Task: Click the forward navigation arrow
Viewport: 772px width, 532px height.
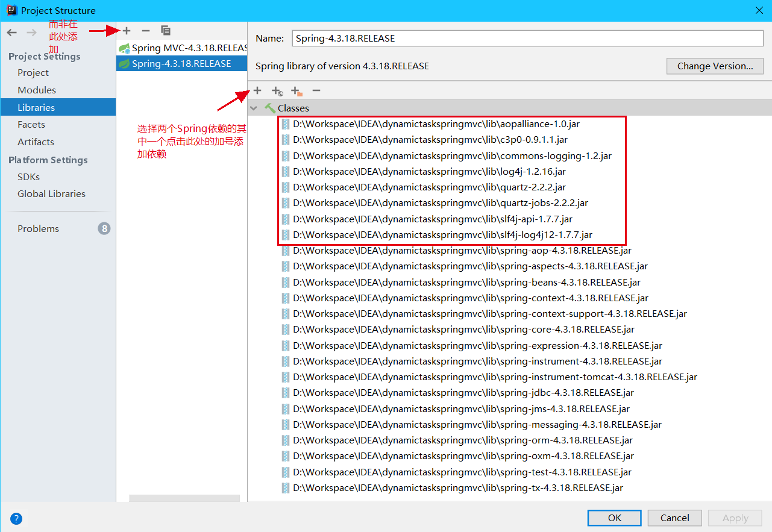Action: [31, 32]
